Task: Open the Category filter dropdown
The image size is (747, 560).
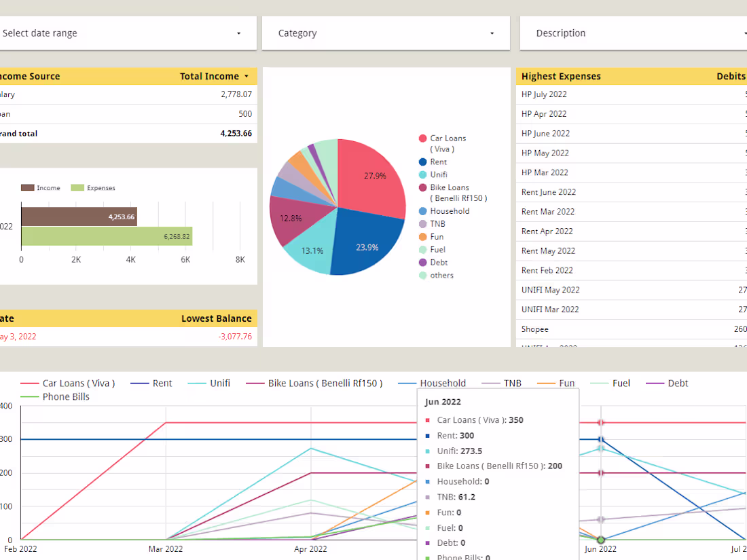Action: coord(491,33)
